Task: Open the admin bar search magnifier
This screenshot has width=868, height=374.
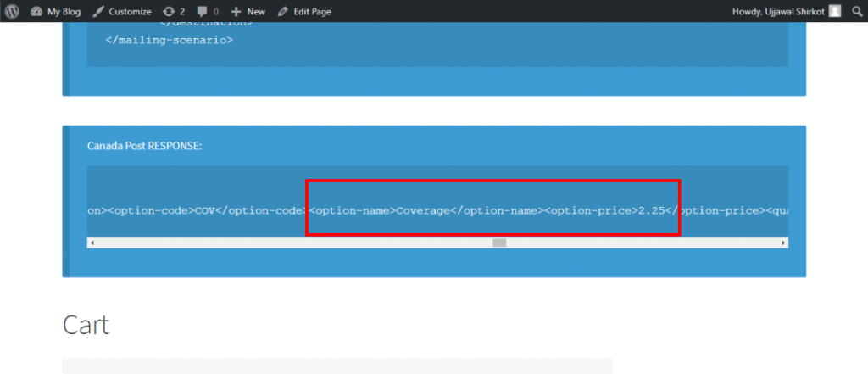Action: (858, 11)
